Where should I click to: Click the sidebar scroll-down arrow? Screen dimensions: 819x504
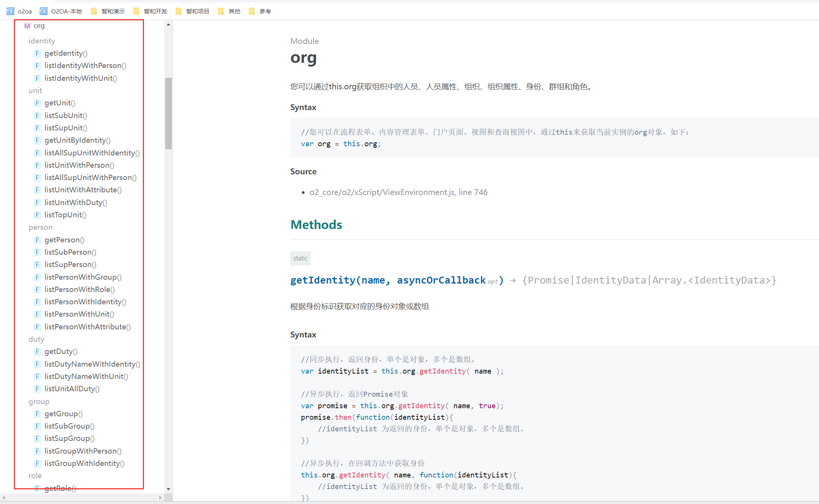click(168, 489)
